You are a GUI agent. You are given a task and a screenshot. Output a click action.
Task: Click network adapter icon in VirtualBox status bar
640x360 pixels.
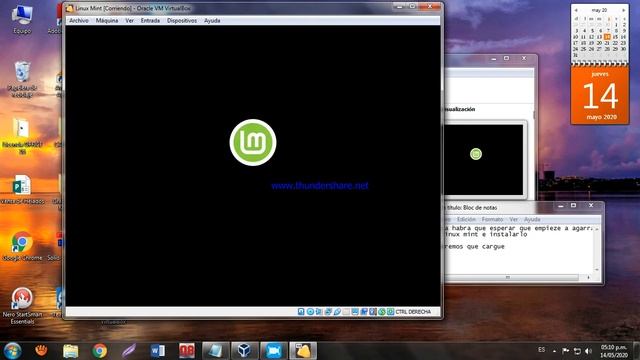pos(328,312)
